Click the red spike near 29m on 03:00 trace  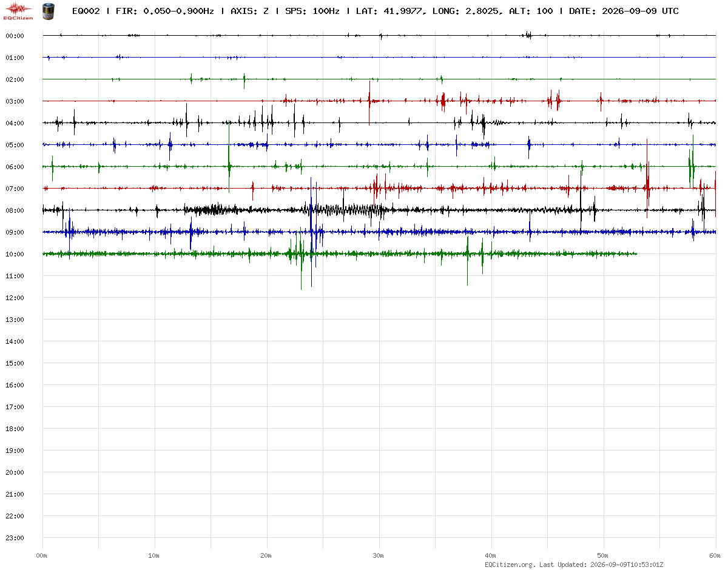369,103
